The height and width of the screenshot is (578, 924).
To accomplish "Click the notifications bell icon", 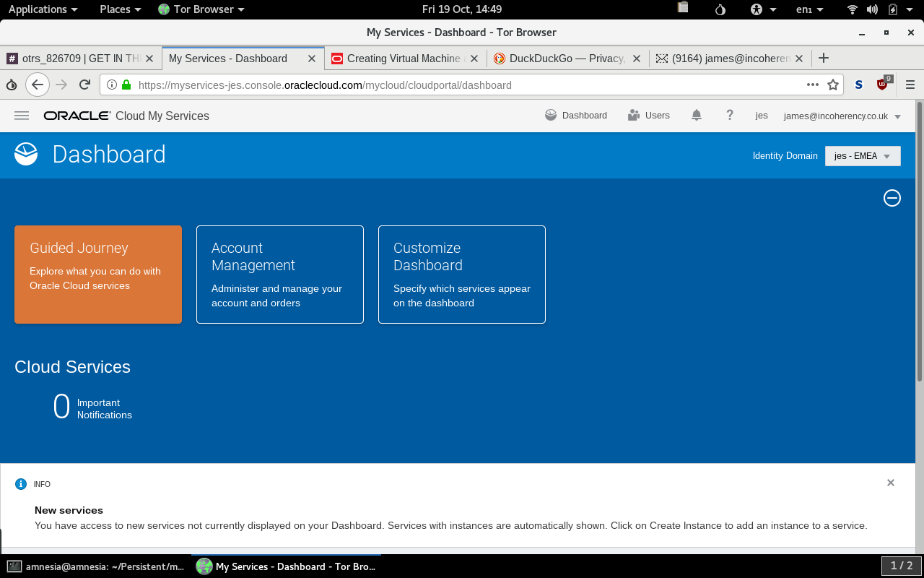I will (697, 116).
